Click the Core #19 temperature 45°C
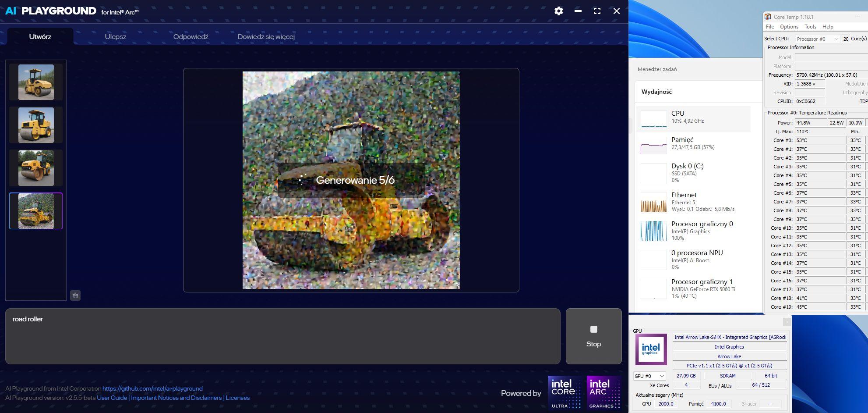 coord(820,307)
